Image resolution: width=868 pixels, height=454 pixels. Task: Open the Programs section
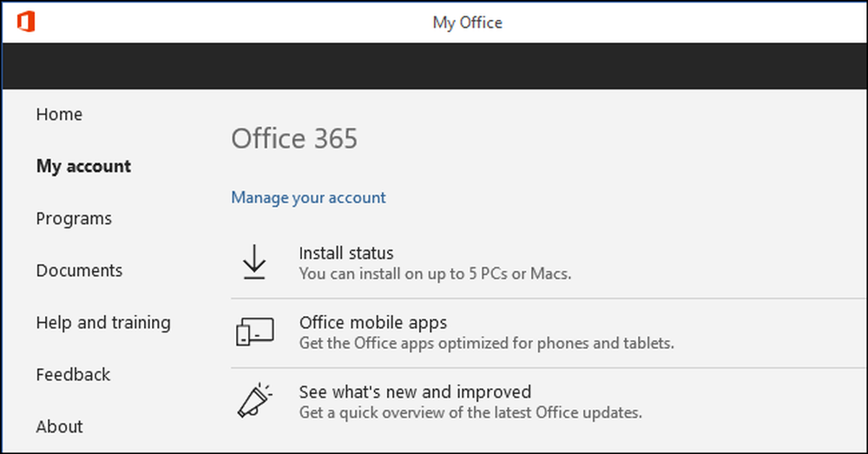click(x=74, y=219)
